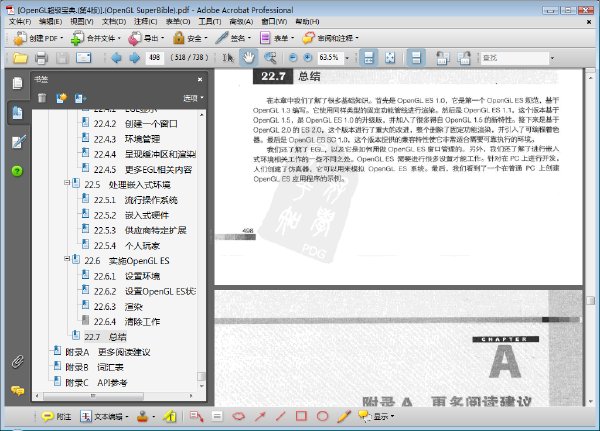The width and height of the screenshot is (600, 431).
Task: Show the Pages thumbnails panel icon
Action: [17, 83]
